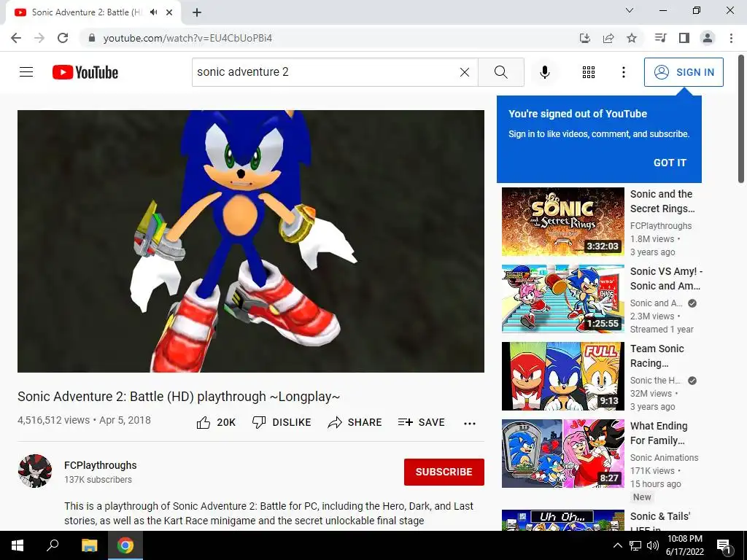Open more actions ellipsis below the video
747x560 pixels.
(x=470, y=424)
